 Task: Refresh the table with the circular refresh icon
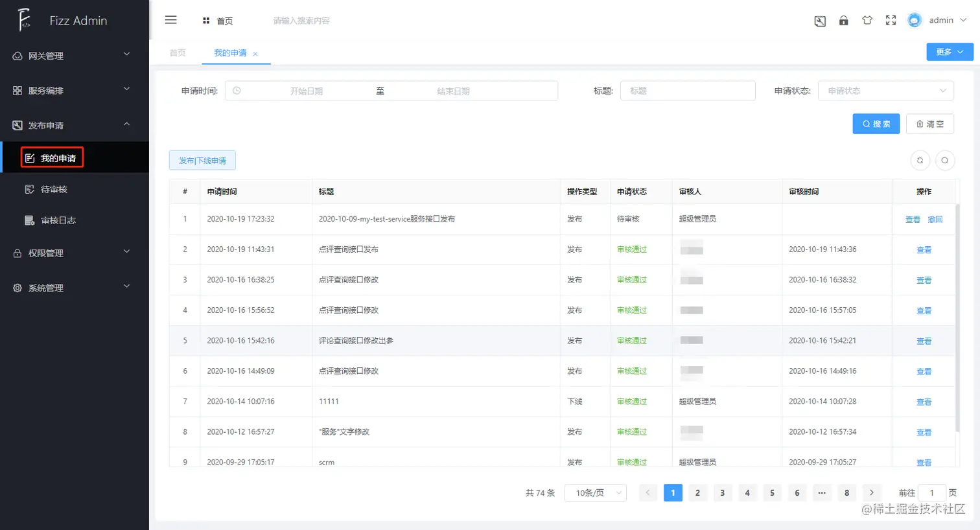(x=920, y=160)
